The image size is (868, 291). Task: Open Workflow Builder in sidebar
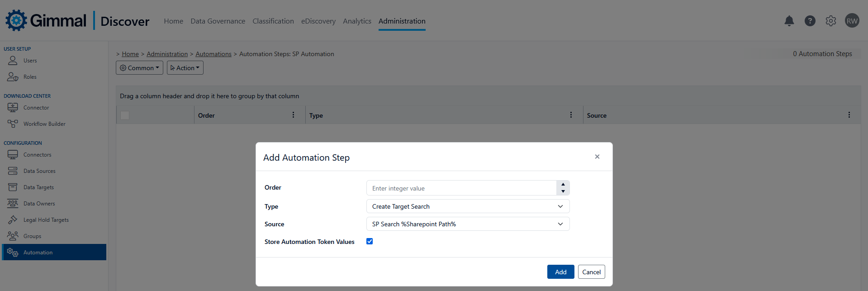(x=44, y=124)
